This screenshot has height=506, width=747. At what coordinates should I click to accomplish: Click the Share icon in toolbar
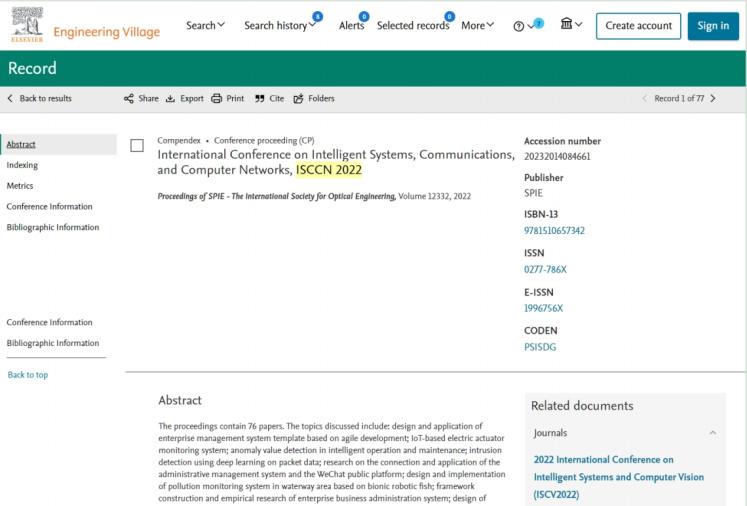[128, 99]
